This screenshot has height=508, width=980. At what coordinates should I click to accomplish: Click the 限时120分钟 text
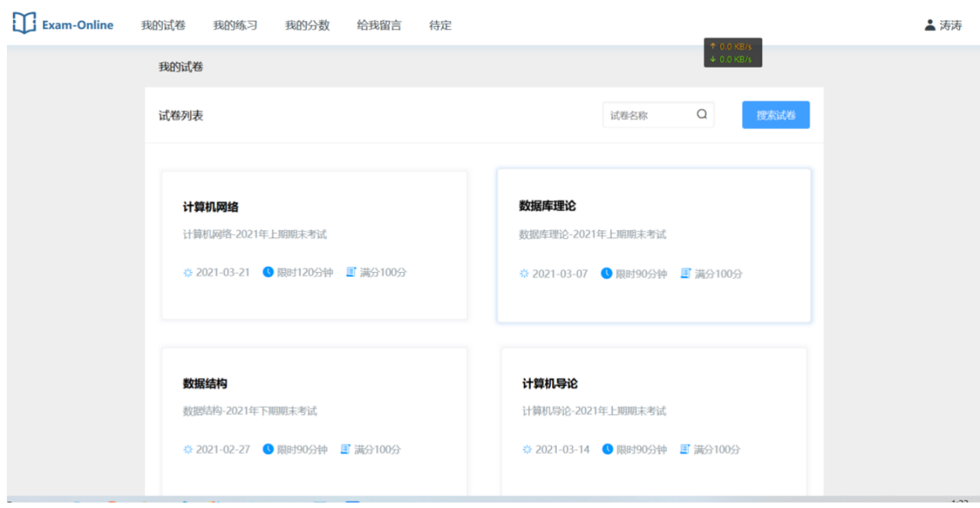coord(305,273)
